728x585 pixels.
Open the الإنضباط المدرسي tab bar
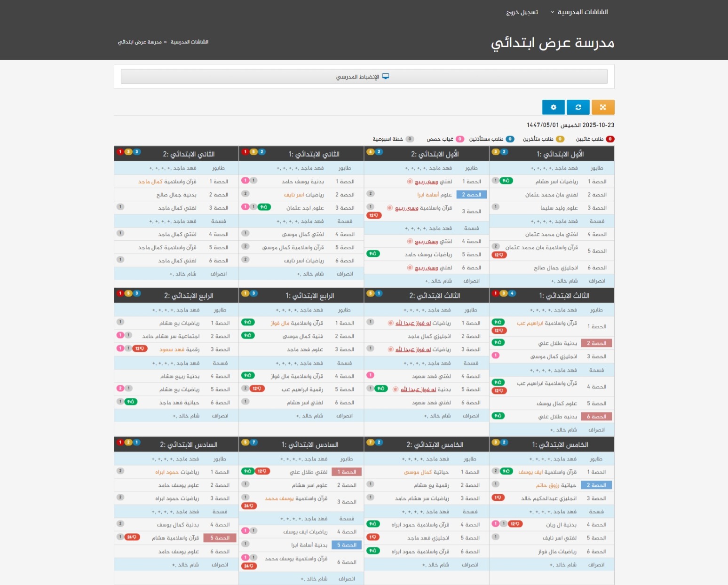click(364, 77)
